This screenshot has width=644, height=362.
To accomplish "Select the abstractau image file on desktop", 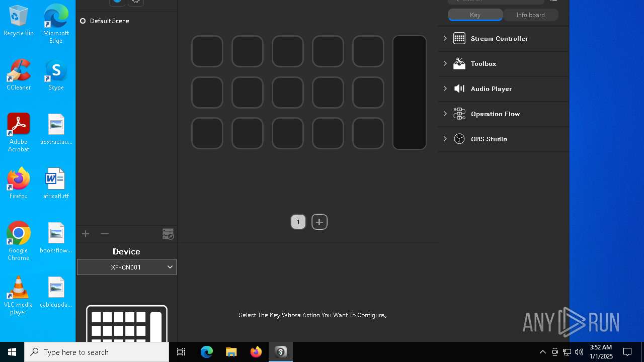I will coord(56,129).
